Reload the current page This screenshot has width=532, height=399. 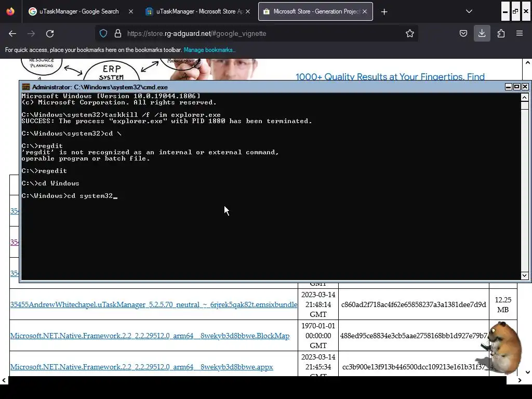(50, 34)
